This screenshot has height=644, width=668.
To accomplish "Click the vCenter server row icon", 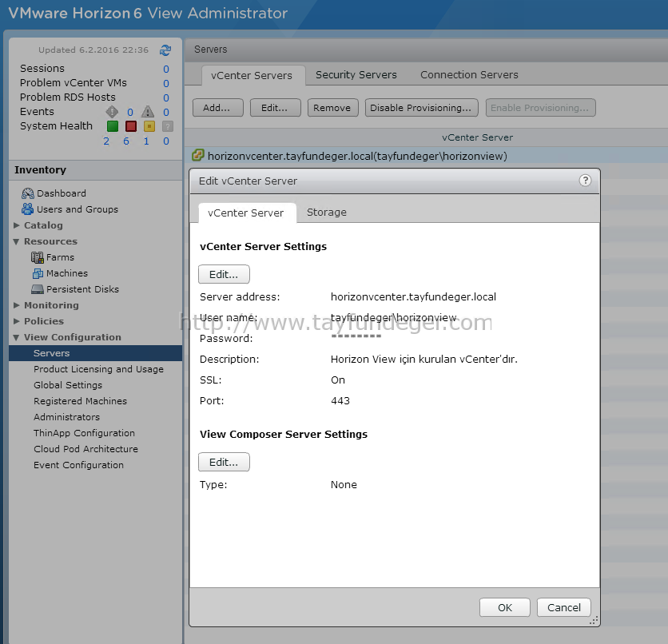I will [x=197, y=155].
